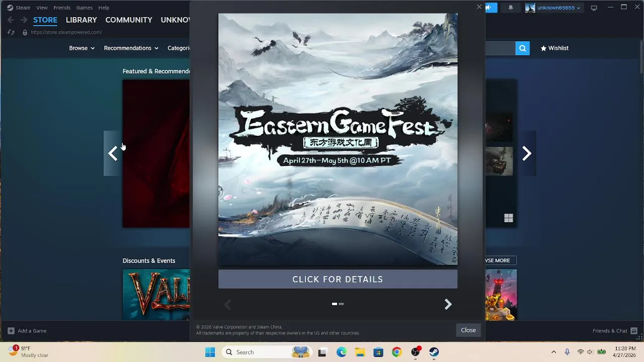Open Microsoft Edge from taskbar
Viewport: 644px width, 362px height.
pos(342,352)
